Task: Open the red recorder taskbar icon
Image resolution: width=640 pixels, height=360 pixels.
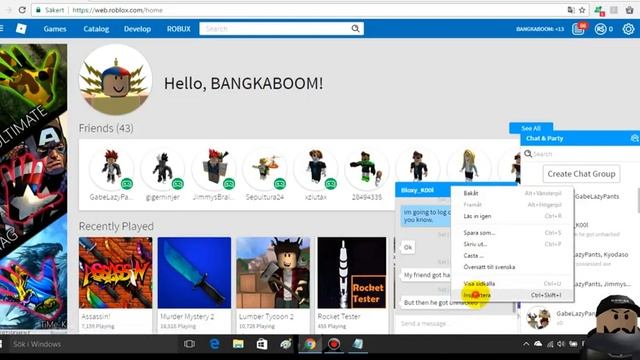Action: tap(334, 344)
